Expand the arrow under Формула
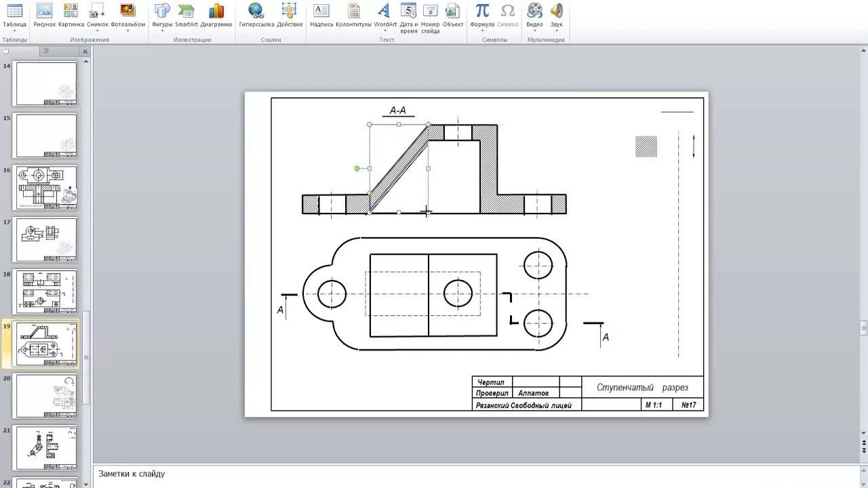The image size is (868, 488). [482, 31]
